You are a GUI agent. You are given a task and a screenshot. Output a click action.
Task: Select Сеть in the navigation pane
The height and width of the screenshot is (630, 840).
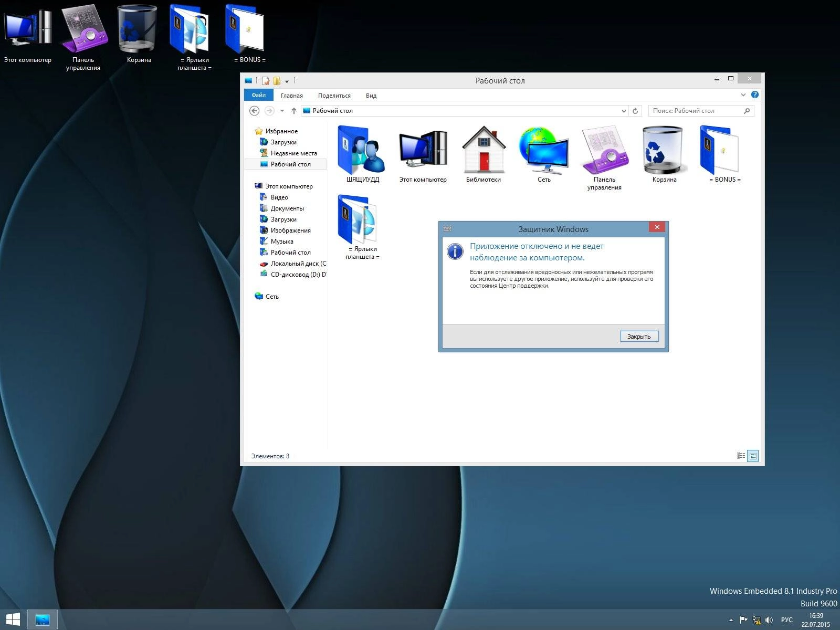click(x=267, y=297)
